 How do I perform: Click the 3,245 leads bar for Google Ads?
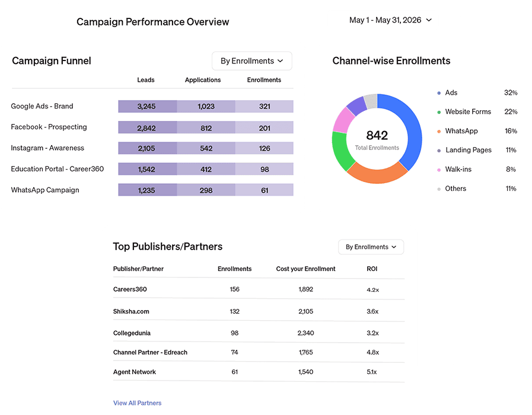147,107
